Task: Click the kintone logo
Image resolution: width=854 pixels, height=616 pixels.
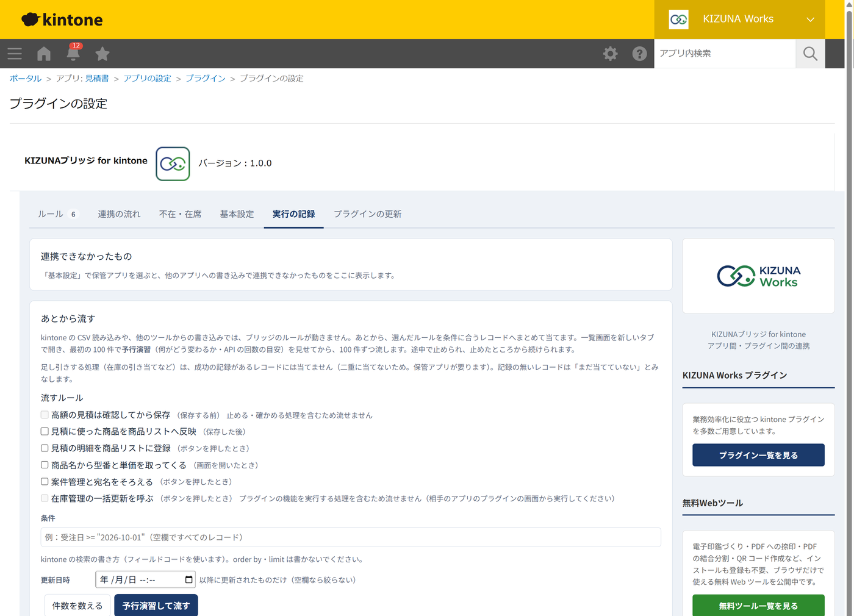Action: [62, 20]
